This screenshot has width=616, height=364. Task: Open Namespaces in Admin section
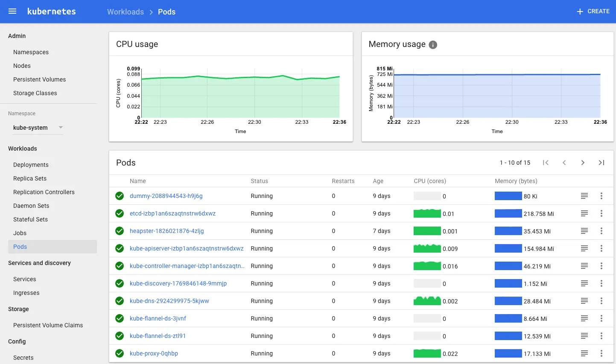31,52
